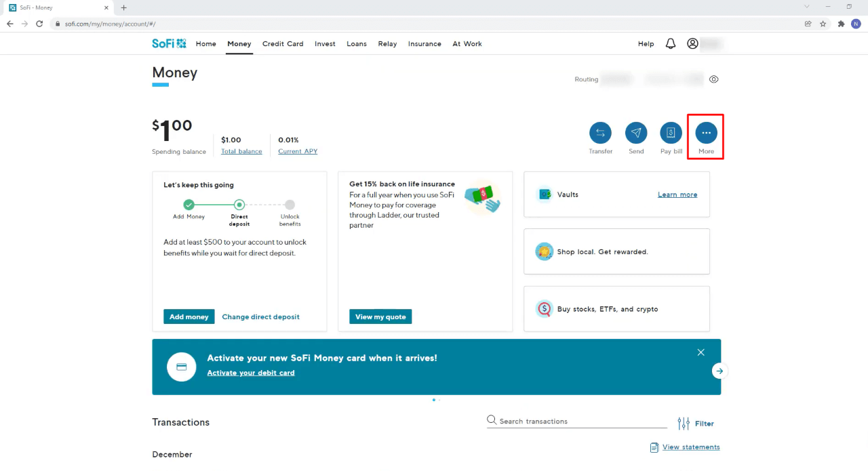Click the December month label

(x=172, y=454)
